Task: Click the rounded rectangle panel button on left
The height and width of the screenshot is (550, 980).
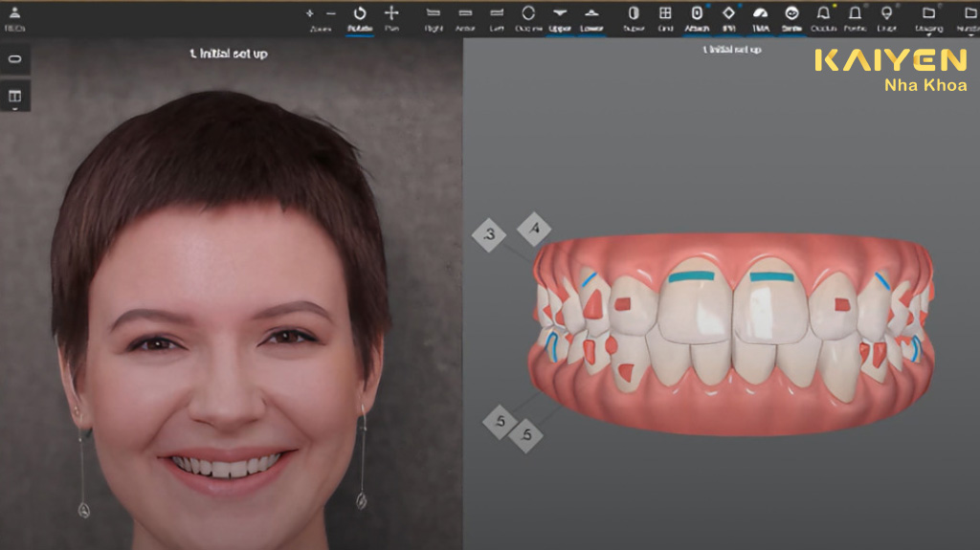Action: coord(15,58)
